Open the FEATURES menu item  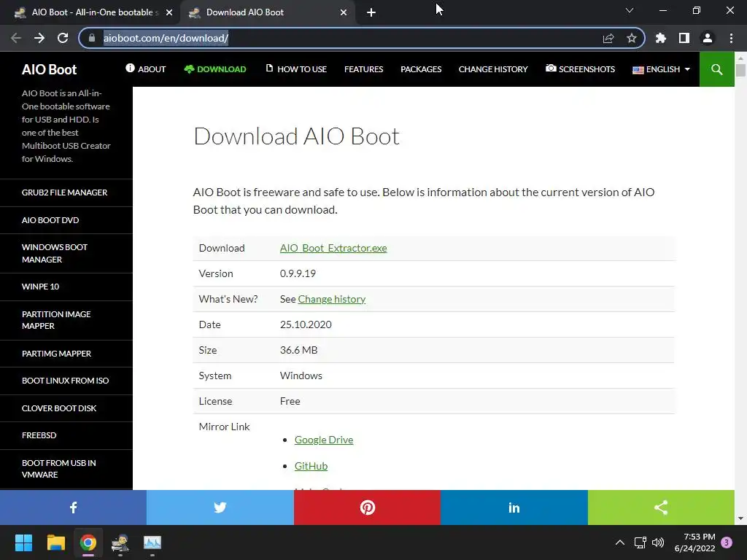363,69
